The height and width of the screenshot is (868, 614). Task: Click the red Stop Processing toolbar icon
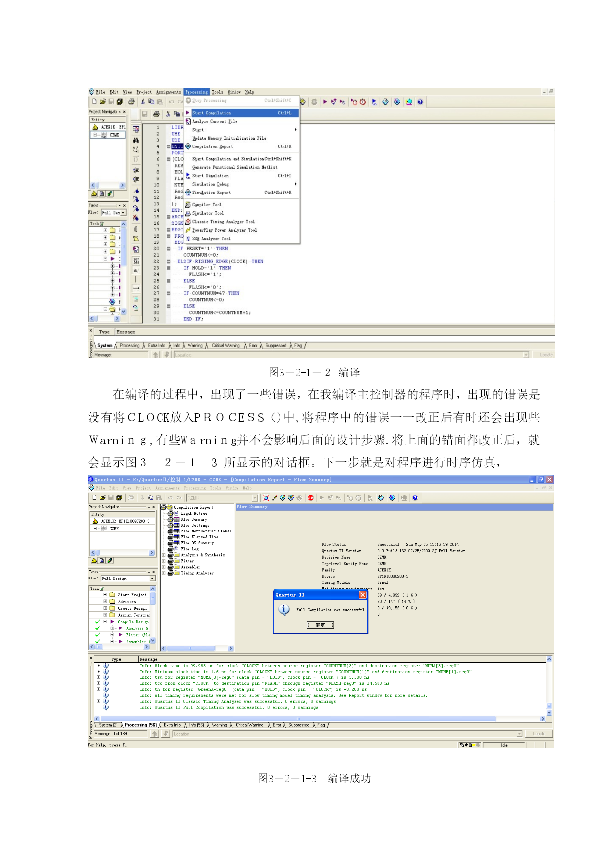pos(311,498)
